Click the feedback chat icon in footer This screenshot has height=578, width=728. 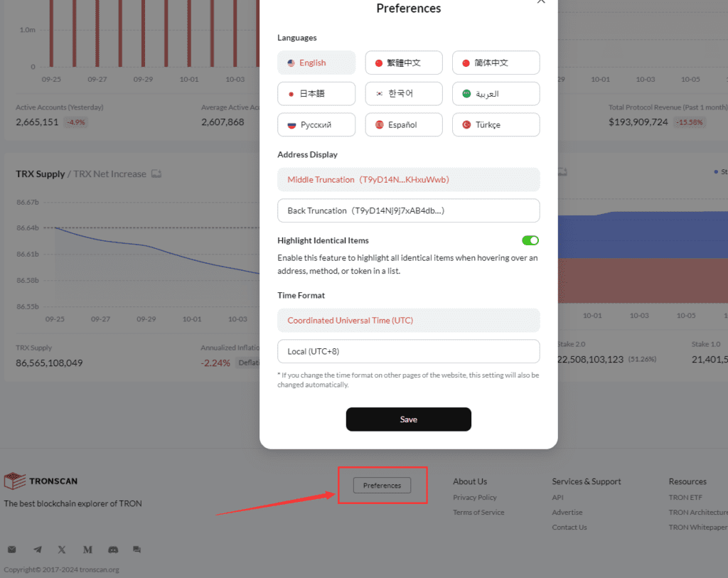click(x=136, y=549)
